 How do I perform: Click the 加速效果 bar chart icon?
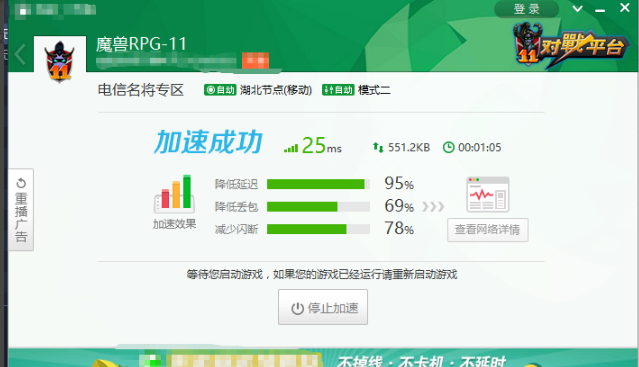174,194
